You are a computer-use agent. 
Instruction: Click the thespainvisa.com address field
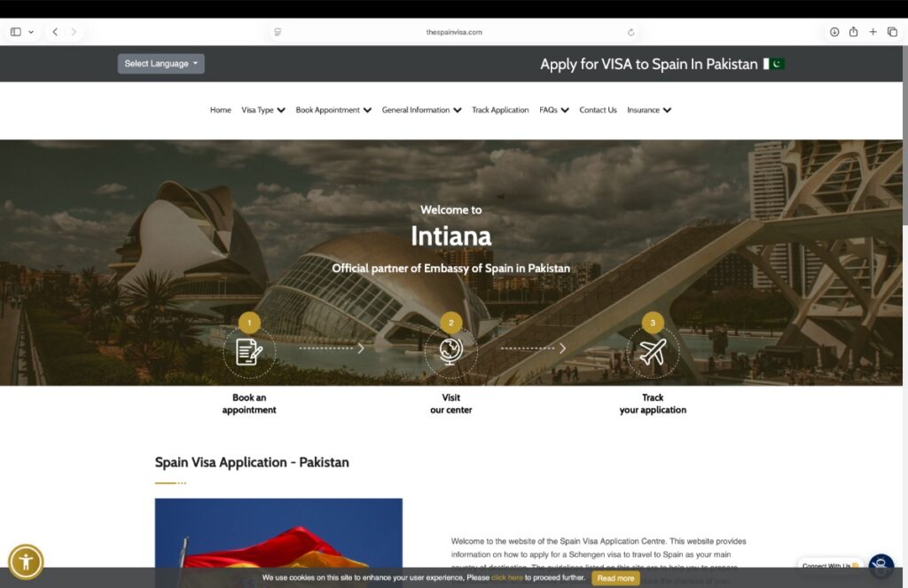point(454,32)
